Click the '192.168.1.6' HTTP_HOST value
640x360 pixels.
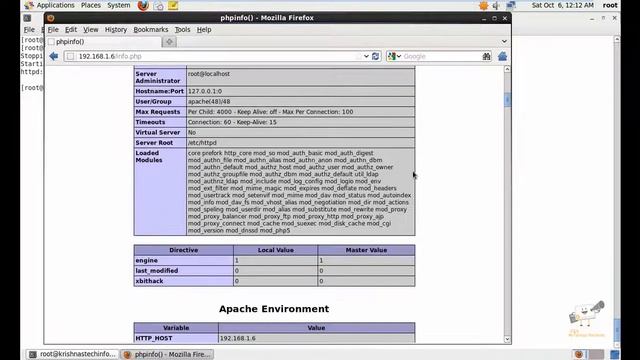tap(238, 338)
